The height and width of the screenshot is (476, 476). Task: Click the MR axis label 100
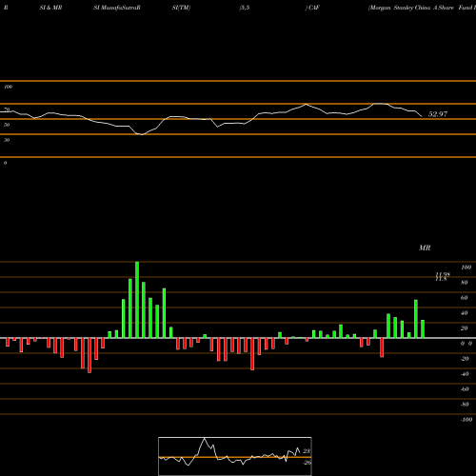click(x=466, y=268)
